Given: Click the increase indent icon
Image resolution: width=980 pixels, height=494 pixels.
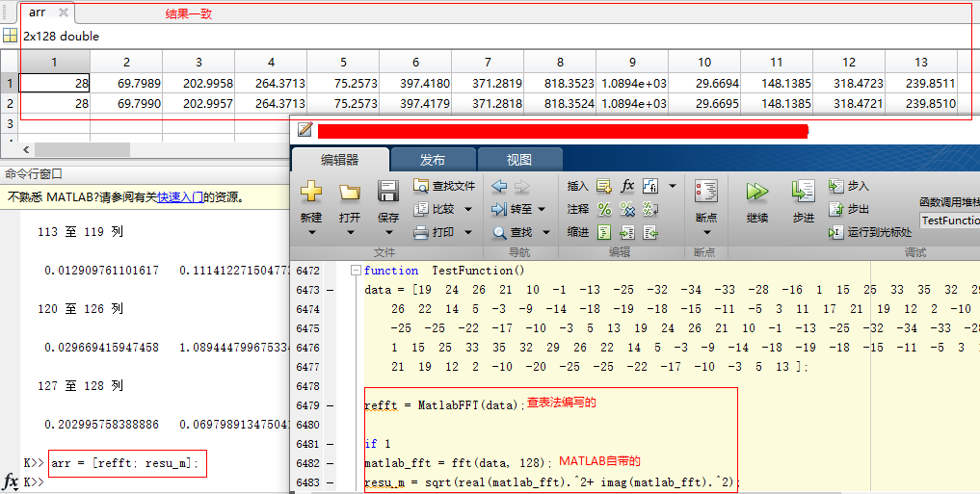Looking at the screenshot, I should coord(627,232).
